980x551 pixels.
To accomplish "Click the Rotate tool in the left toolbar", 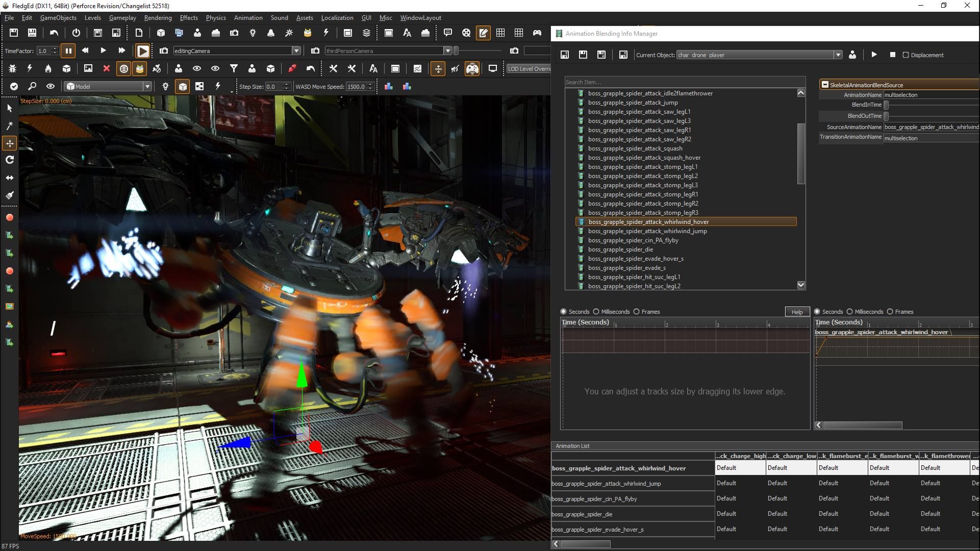I will (x=9, y=160).
